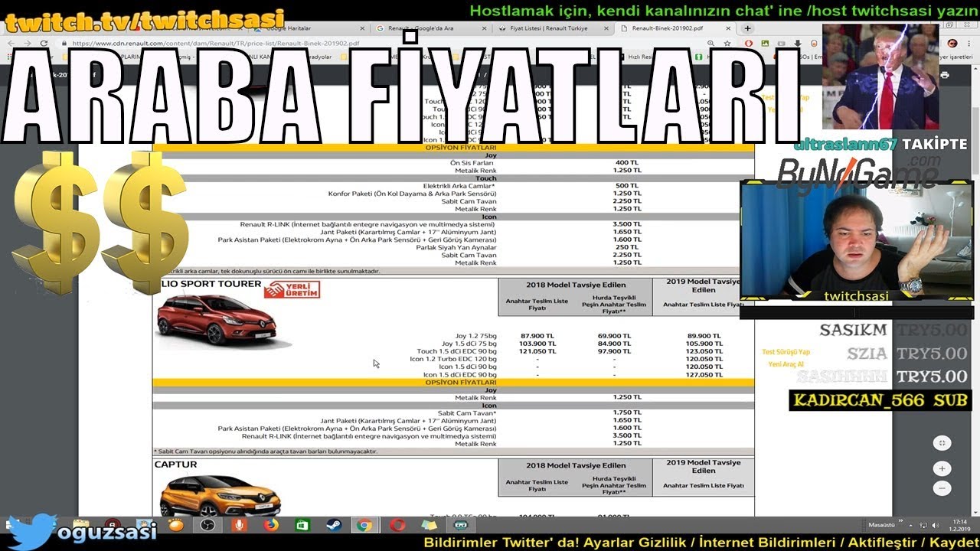
Task: Click the Test Sürüşü Yap link
Action: pyautogui.click(x=786, y=352)
